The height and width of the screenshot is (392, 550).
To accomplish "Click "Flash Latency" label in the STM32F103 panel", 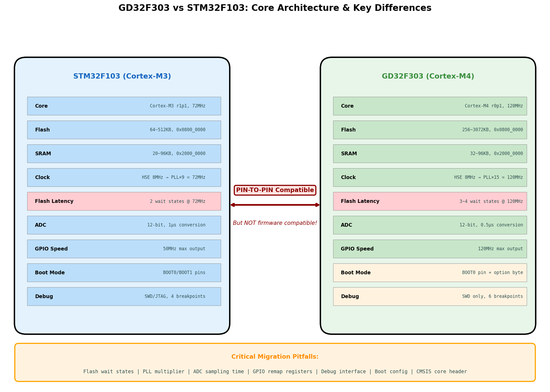I will pyautogui.click(x=54, y=201).
